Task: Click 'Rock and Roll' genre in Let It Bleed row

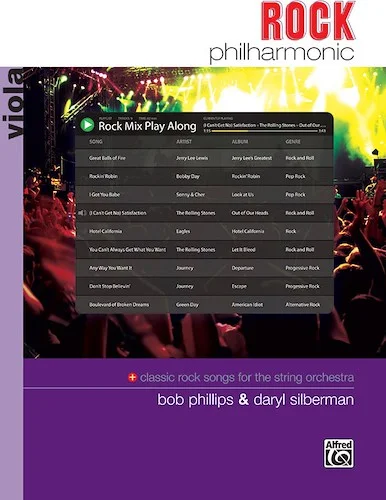Action: point(299,249)
